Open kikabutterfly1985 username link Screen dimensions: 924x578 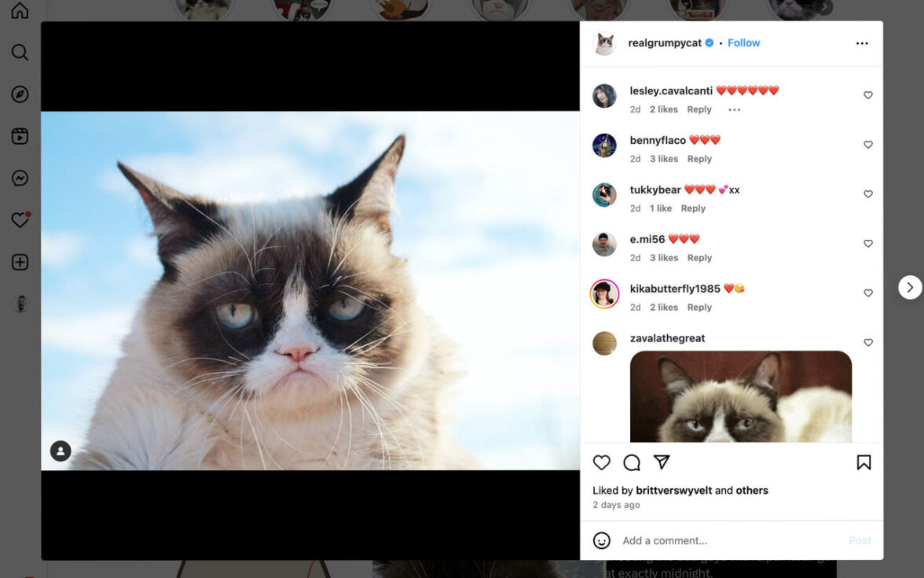[675, 289]
